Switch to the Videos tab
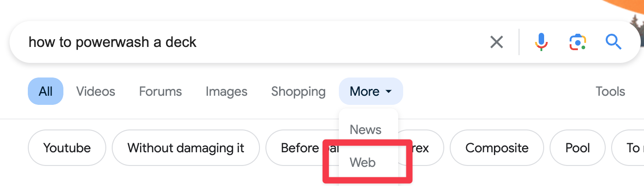 coord(96,92)
